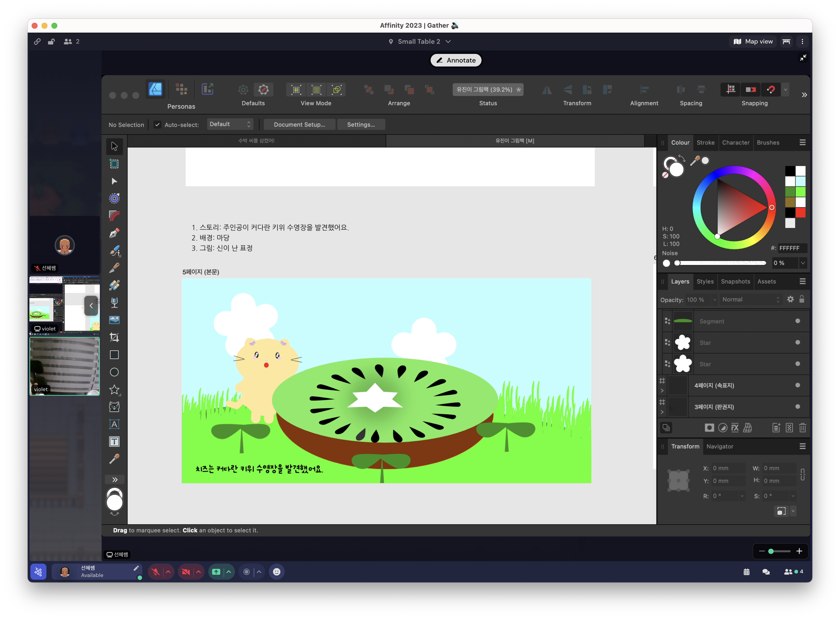The image size is (840, 619).
Task: Expand the Small Table 2 location chevron
Action: click(x=448, y=42)
